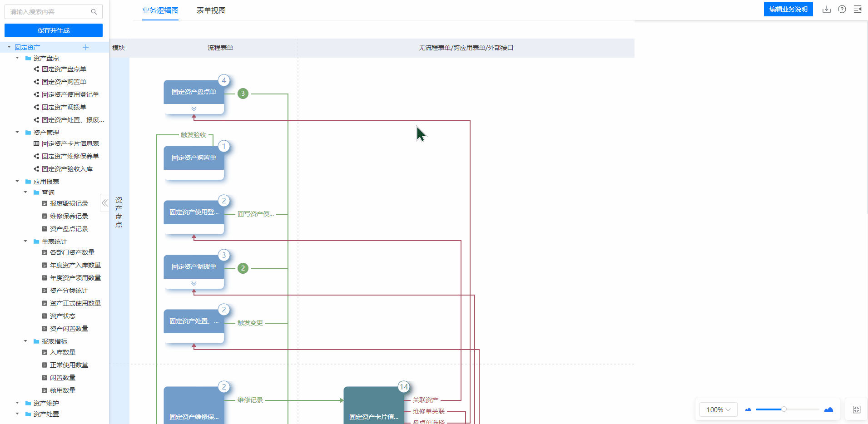Collapse the 资产盘点 folder arrow

pyautogui.click(x=17, y=58)
